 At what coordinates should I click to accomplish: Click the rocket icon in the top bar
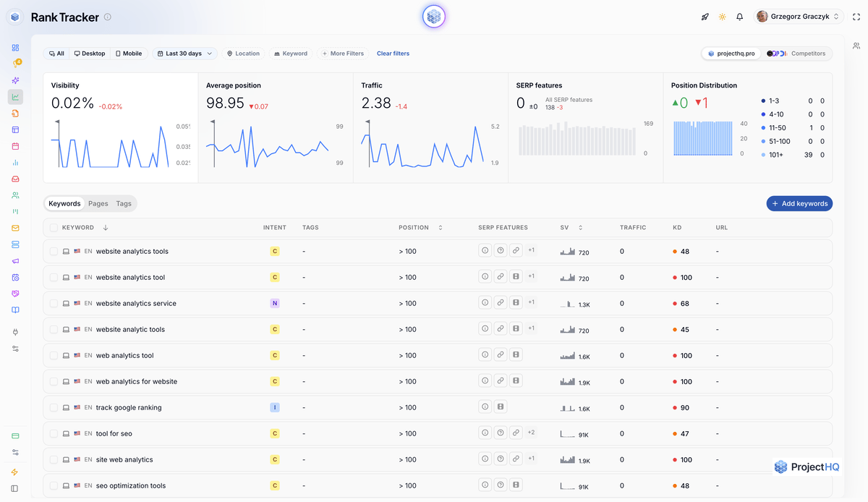(x=705, y=17)
